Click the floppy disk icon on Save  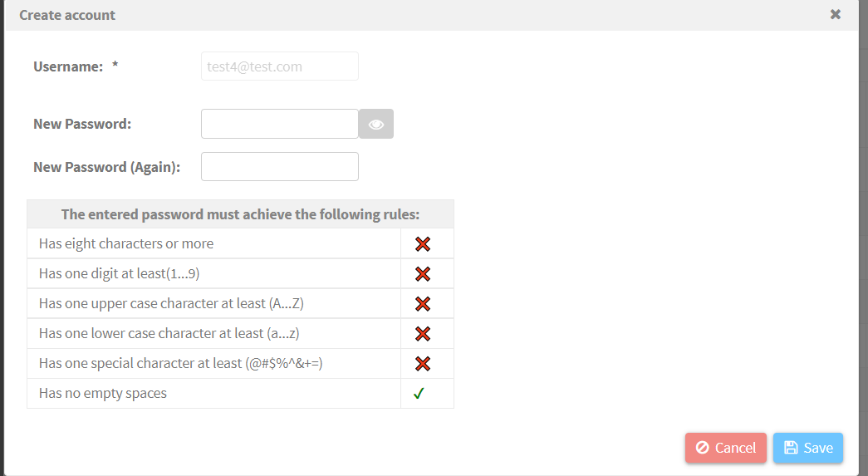791,448
